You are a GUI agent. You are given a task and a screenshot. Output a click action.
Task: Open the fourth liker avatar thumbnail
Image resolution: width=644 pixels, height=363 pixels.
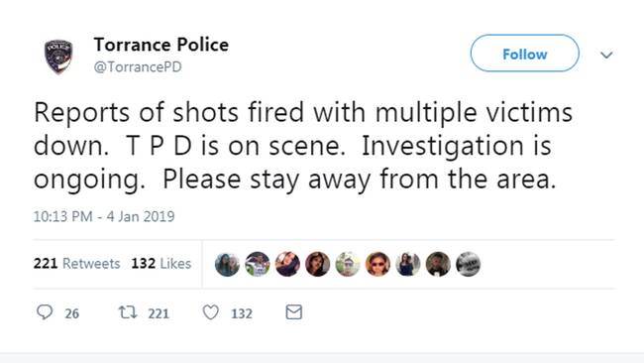(317, 264)
